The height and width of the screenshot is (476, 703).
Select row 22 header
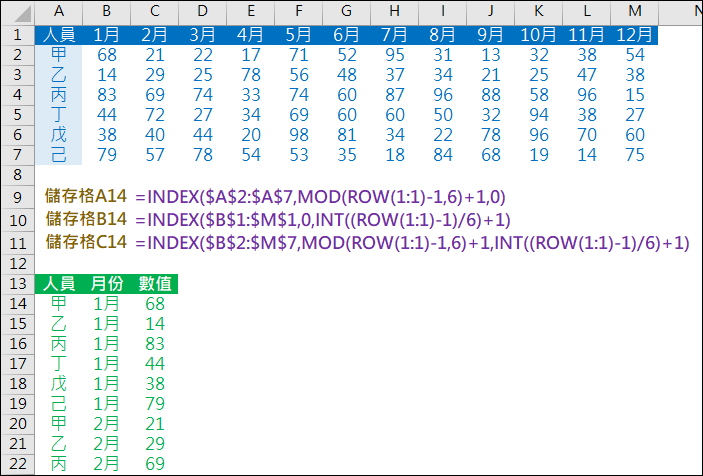tap(18, 463)
